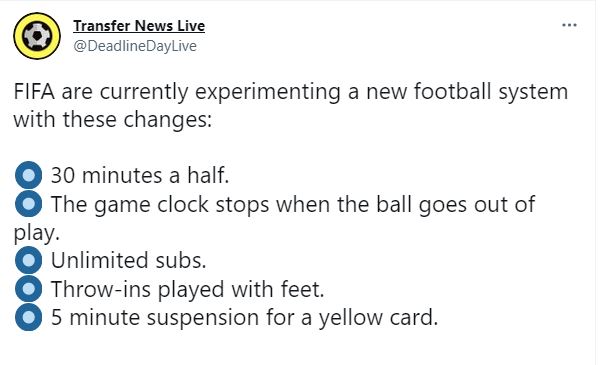The width and height of the screenshot is (607, 365).
Task: Click the "with these changes:" line
Action: coord(113,120)
